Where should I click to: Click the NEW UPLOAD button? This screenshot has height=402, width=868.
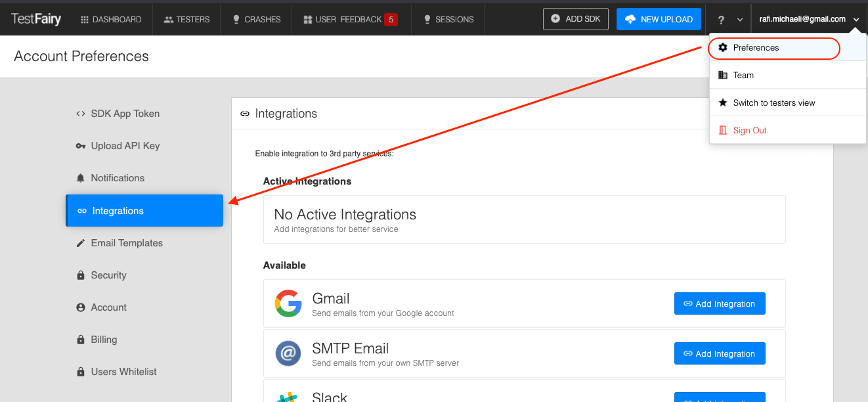click(659, 19)
